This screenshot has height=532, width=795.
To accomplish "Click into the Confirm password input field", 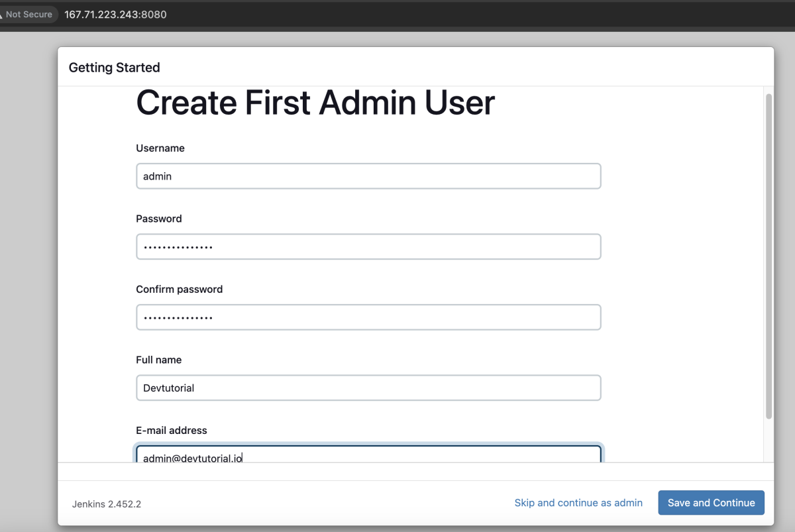I will [x=368, y=317].
